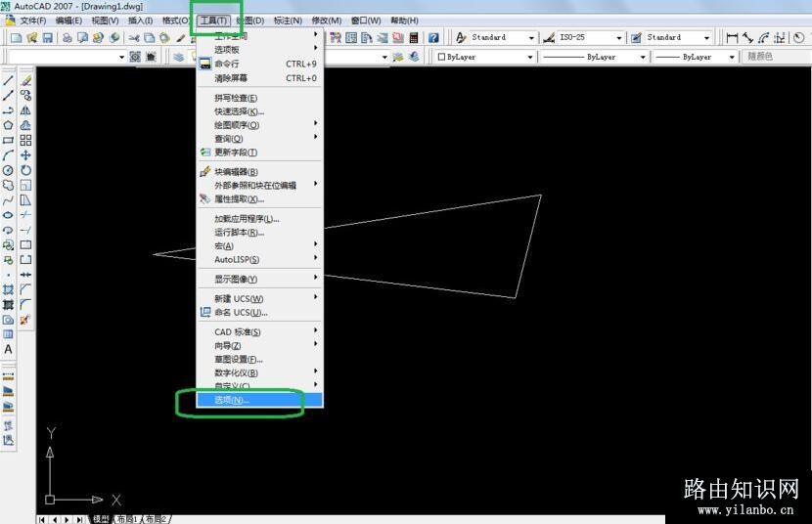
Task: Choose 快速选择(K)... menu entry
Action: click(x=260, y=111)
